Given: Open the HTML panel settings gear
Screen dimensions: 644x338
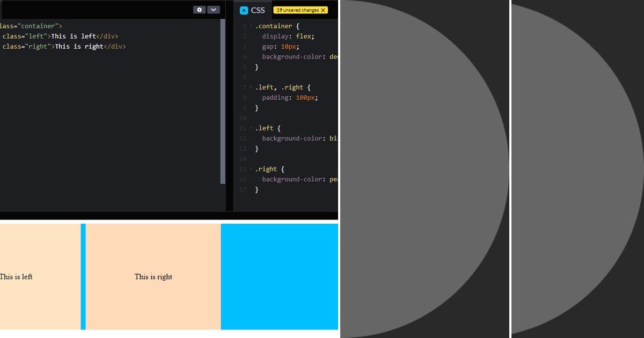Looking at the screenshot, I should click(x=199, y=9).
